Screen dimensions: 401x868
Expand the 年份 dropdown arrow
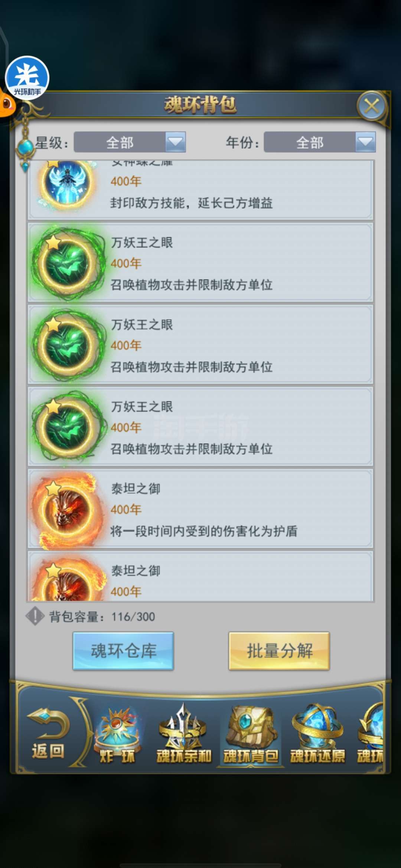[x=365, y=142]
